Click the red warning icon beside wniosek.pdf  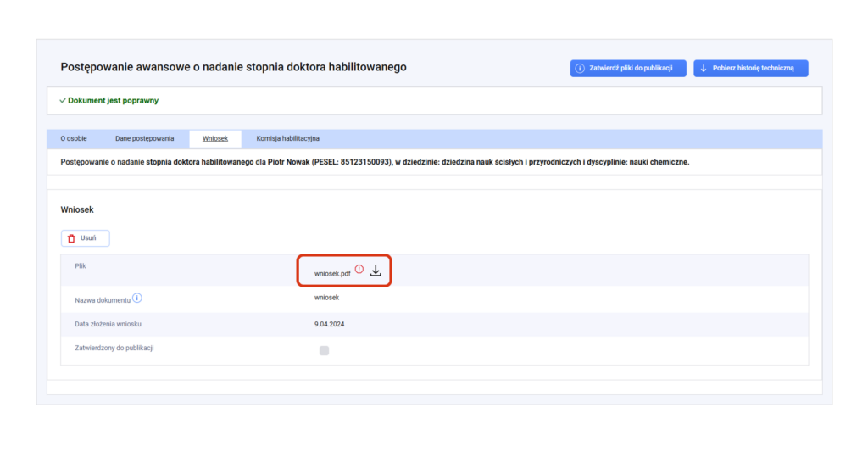(359, 270)
